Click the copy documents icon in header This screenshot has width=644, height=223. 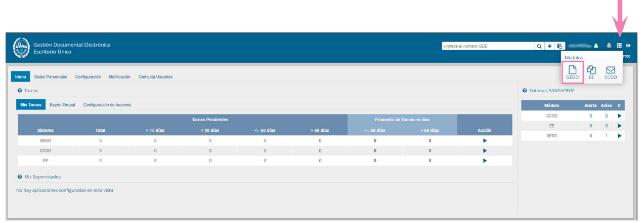pos(560,46)
